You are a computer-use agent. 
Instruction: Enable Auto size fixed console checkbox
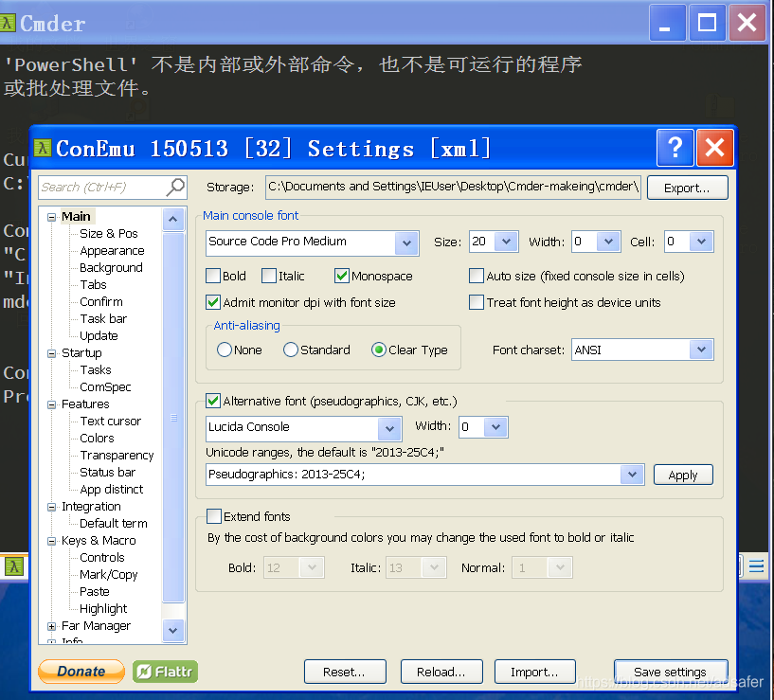[477, 276]
